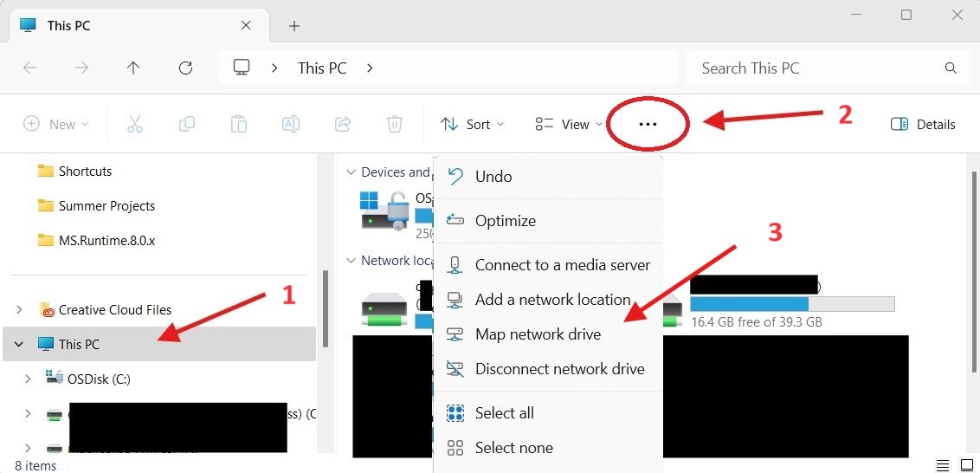Click chevron after This PC in breadcrumb
Image resolution: width=980 pixels, height=473 pixels.
(x=370, y=68)
